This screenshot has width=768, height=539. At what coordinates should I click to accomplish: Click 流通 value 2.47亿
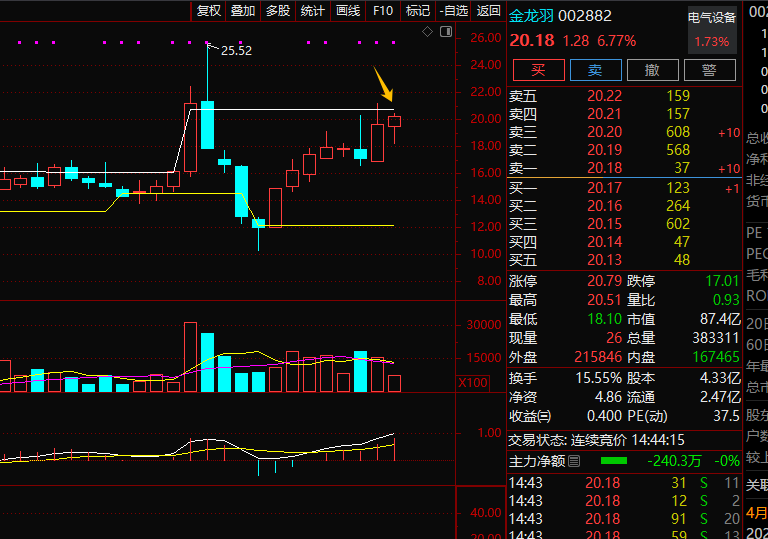[x=720, y=397]
